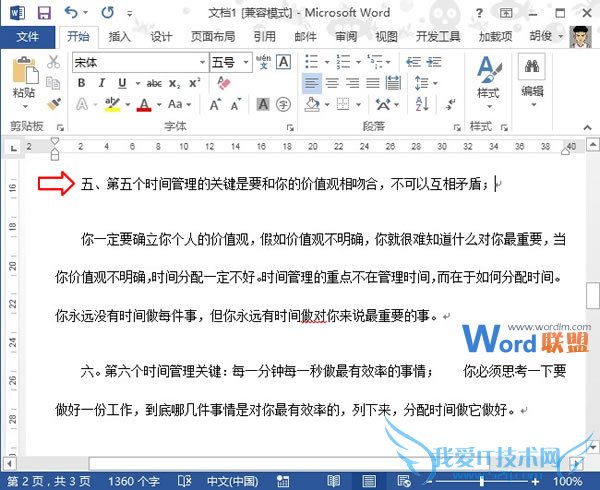This screenshot has height=490, width=600.
Task: Toggle italic formatting
Action: 102,83
